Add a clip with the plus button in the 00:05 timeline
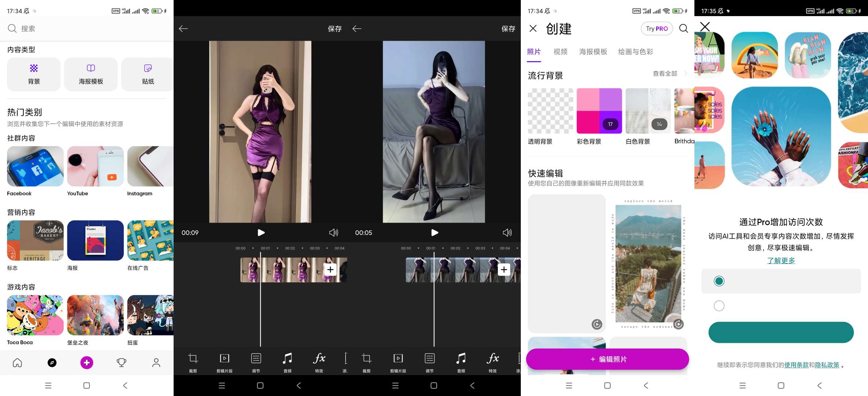 tap(504, 270)
